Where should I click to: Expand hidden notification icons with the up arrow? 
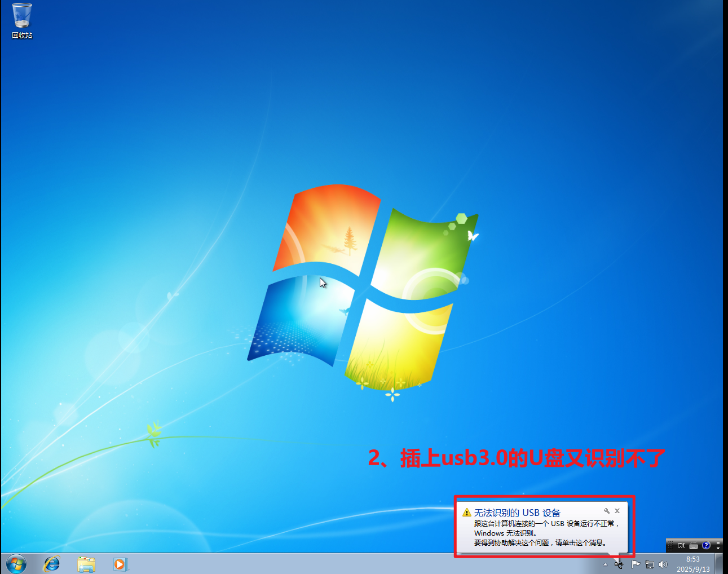605,564
